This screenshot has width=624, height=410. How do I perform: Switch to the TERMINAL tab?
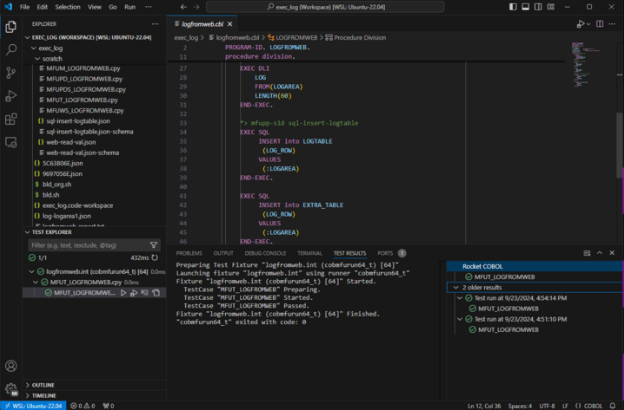[x=310, y=253]
